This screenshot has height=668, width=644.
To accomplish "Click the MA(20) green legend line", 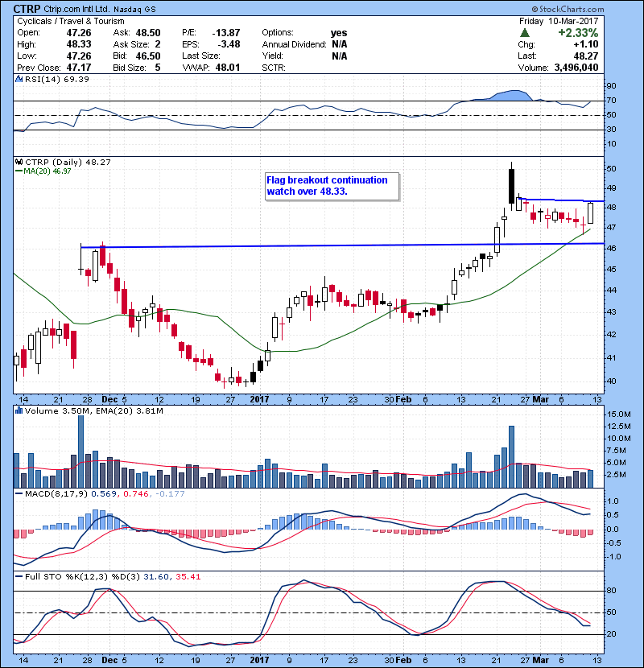I will pyautogui.click(x=19, y=171).
